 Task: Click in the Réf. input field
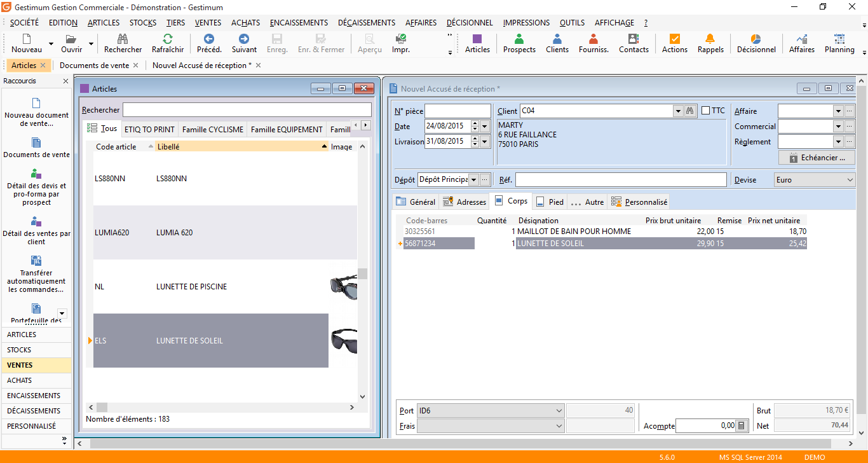pos(621,180)
